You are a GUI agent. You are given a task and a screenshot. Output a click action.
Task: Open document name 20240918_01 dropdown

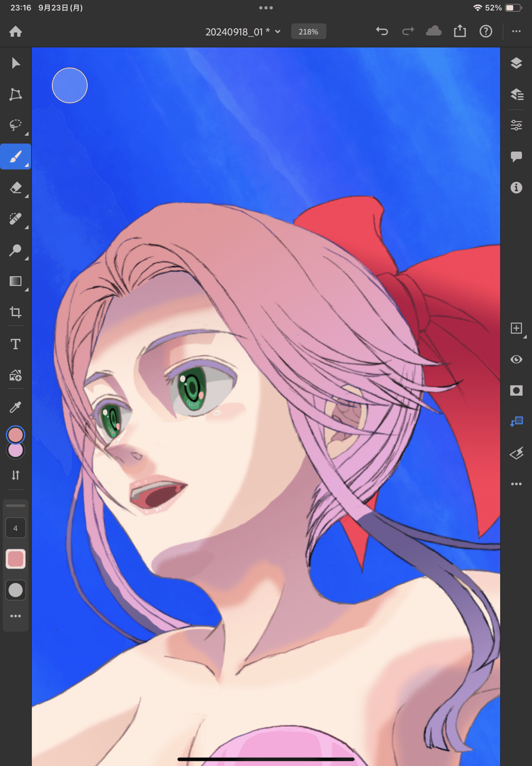pyautogui.click(x=243, y=32)
